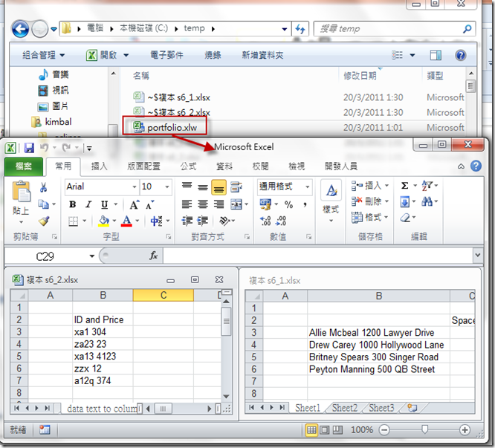Click AutoSum sigma icon
The image size is (495, 448).
[x=405, y=186]
